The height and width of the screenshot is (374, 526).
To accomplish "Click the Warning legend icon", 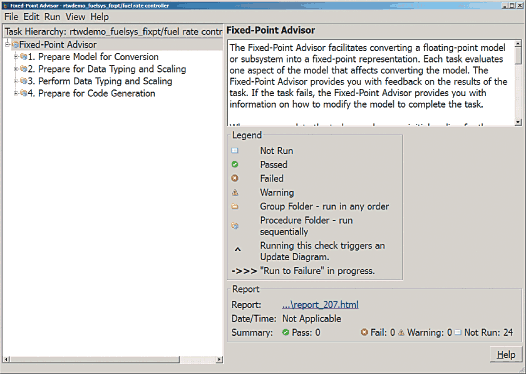I will coord(235,193).
